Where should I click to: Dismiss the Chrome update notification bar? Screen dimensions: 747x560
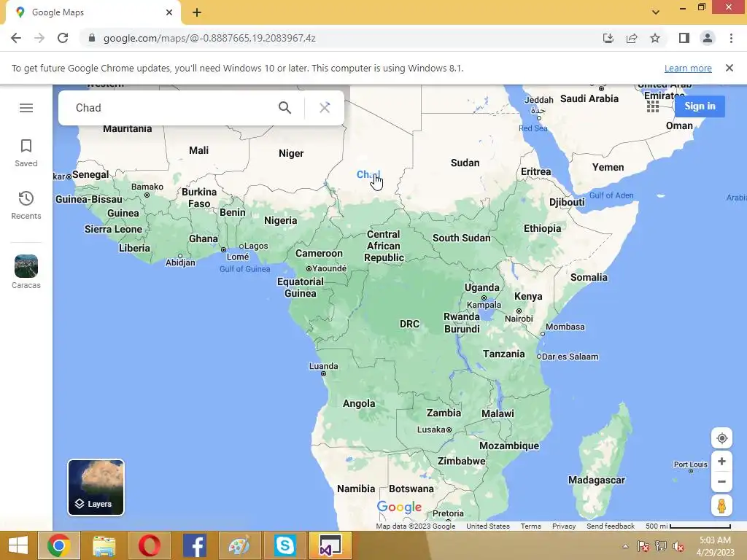[729, 68]
